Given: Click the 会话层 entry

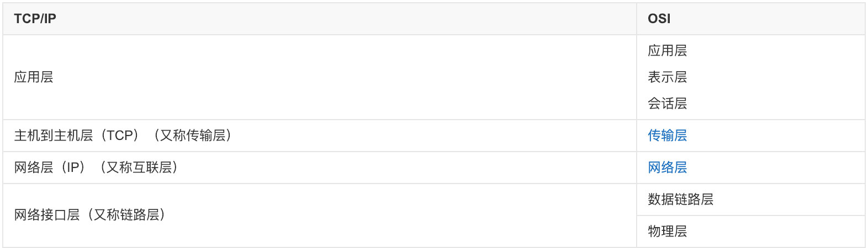Looking at the screenshot, I should (667, 104).
